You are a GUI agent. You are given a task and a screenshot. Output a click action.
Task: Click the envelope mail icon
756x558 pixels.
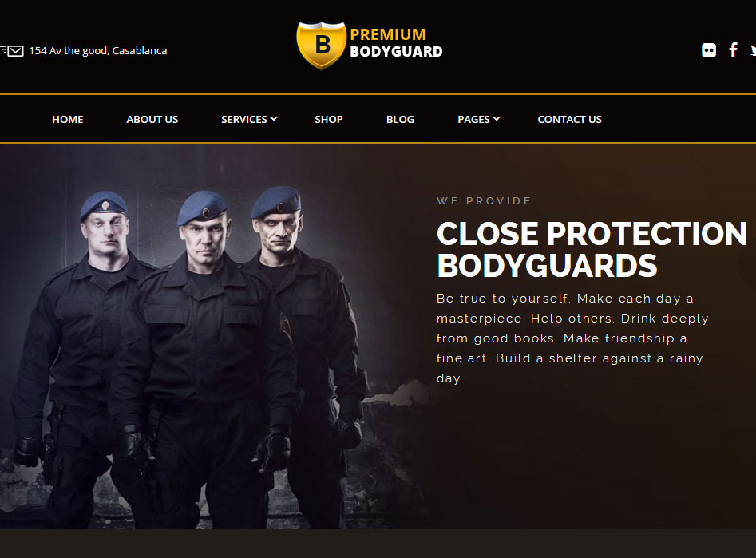(x=15, y=50)
